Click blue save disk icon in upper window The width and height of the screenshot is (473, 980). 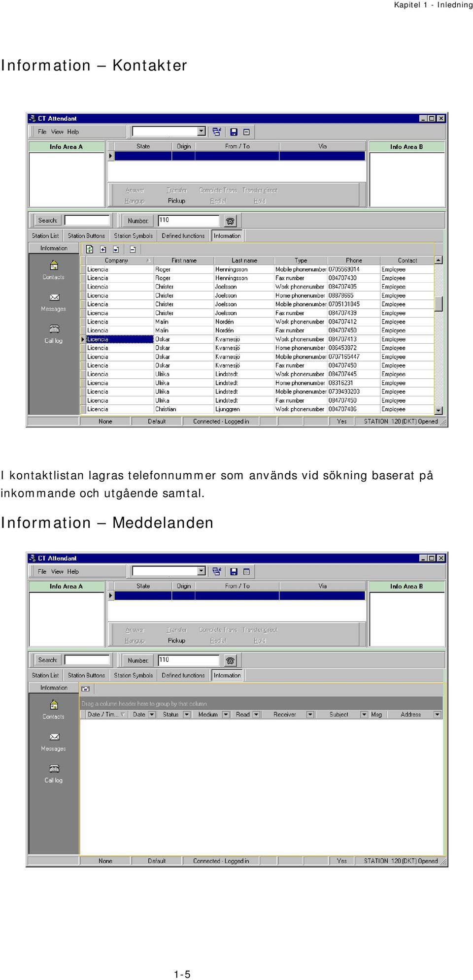(234, 132)
